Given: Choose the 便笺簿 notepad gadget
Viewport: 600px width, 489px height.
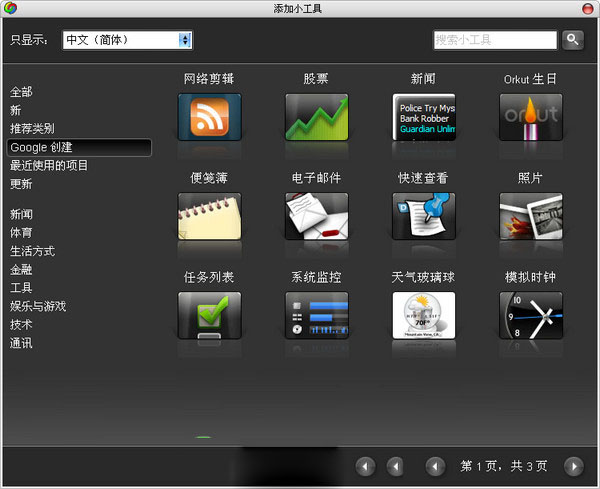Looking at the screenshot, I should (x=209, y=216).
